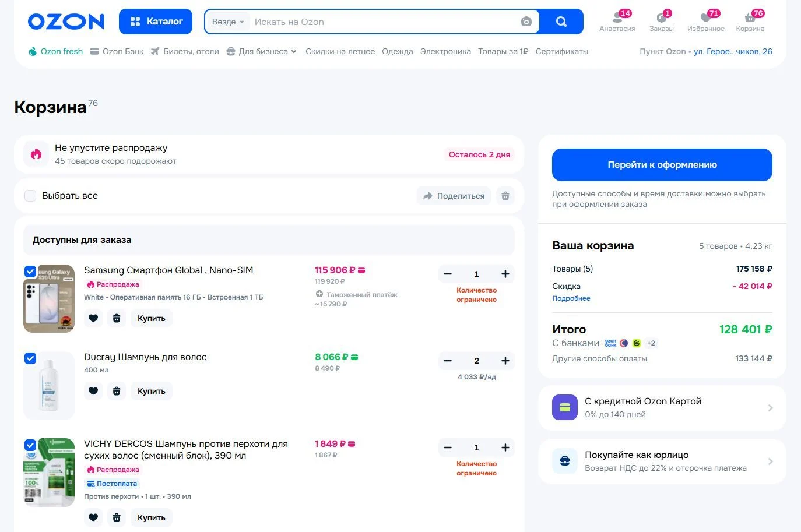The width and height of the screenshot is (801, 532).
Task: Increase Samsung smartphone quantity plus
Action: click(505, 274)
